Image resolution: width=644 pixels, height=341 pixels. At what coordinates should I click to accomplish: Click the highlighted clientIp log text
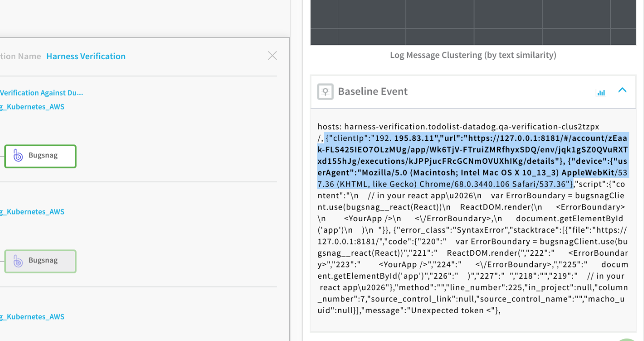coord(474,161)
